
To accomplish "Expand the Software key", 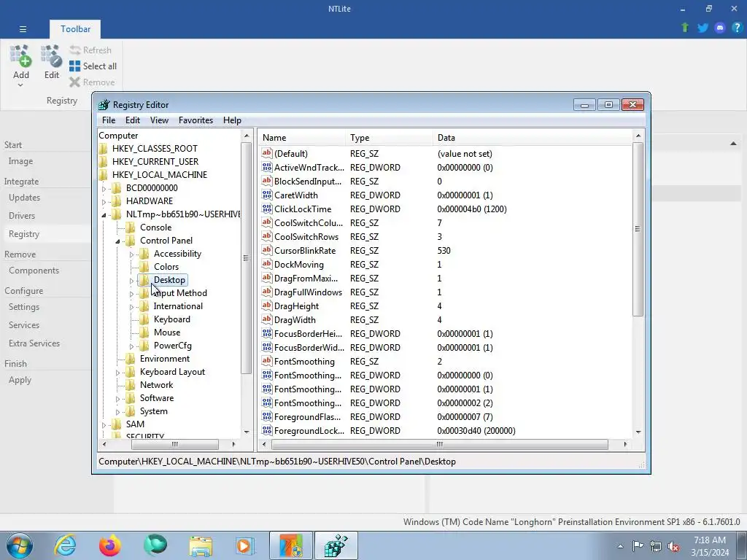I will pyautogui.click(x=117, y=399).
